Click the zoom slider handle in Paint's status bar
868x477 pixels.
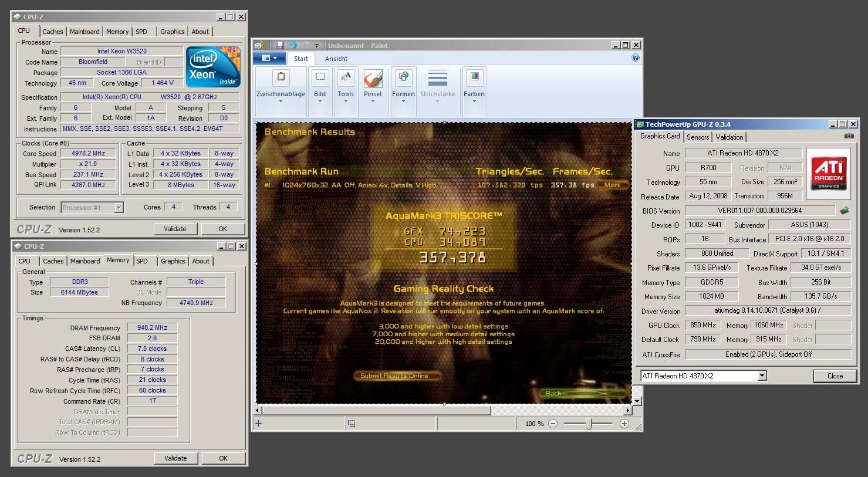pos(589,424)
